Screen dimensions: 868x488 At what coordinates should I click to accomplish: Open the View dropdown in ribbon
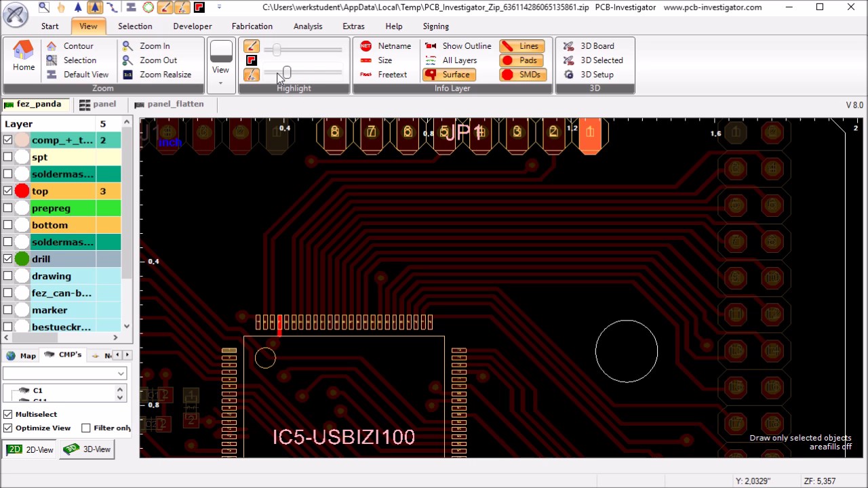point(220,66)
